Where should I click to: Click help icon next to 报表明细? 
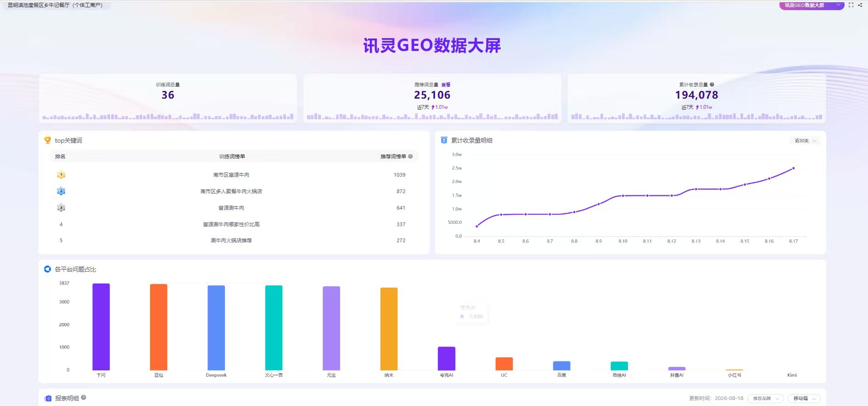click(x=84, y=398)
